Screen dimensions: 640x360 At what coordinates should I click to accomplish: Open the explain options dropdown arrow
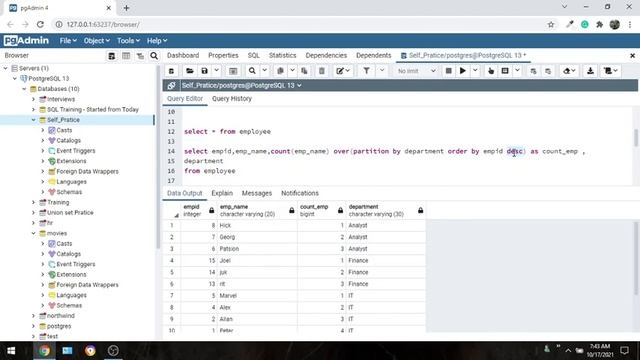coord(518,71)
